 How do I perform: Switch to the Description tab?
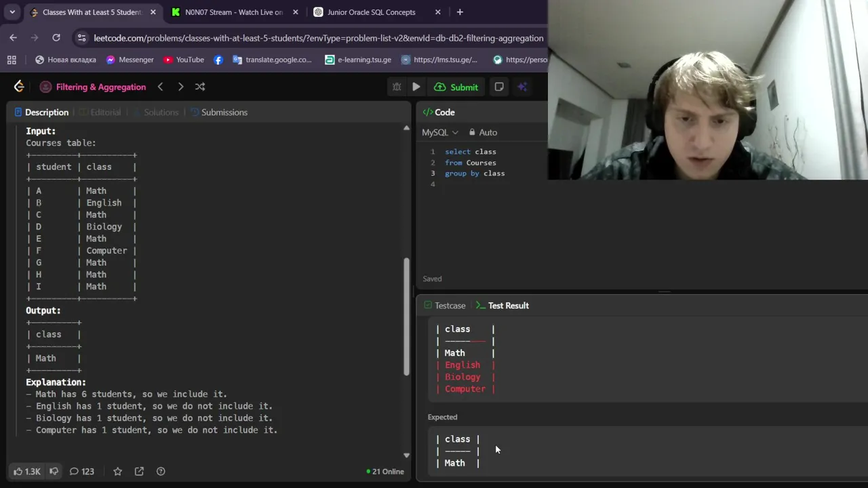[41, 113]
